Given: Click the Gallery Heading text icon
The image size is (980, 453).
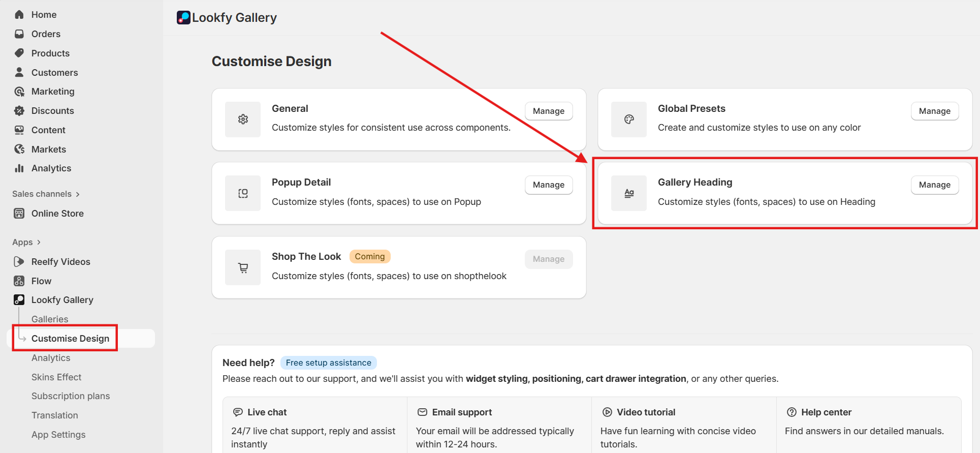Looking at the screenshot, I should 629,193.
